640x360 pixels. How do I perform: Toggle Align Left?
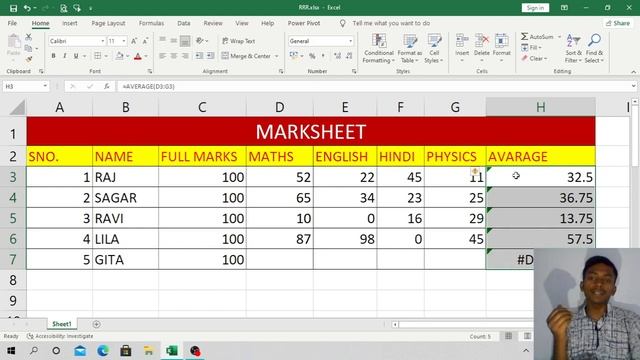tap(162, 56)
